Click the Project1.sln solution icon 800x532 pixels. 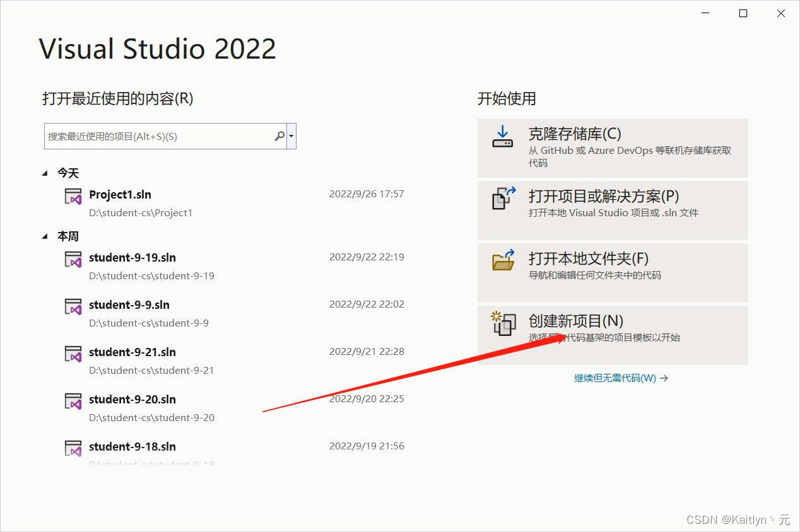(x=73, y=196)
